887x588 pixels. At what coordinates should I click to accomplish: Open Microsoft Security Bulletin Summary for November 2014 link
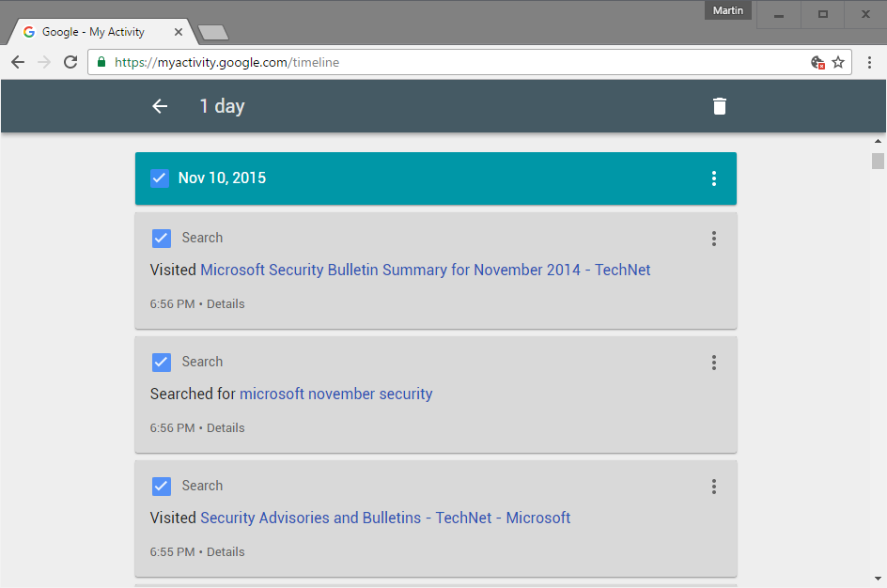click(x=426, y=270)
